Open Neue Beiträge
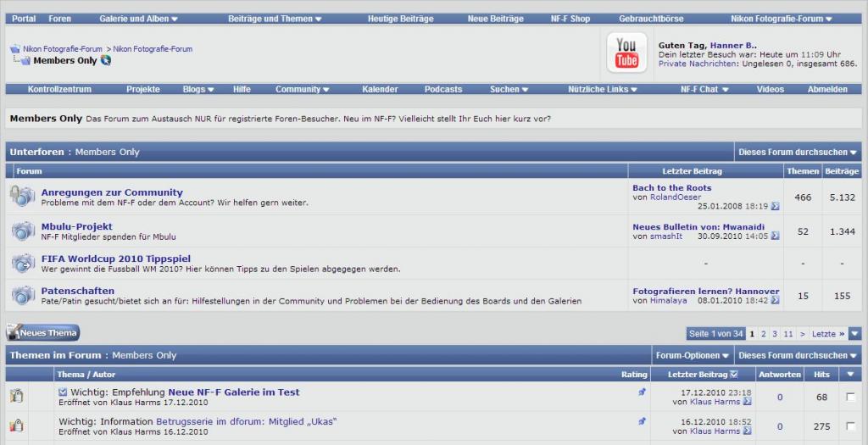 coord(495,19)
